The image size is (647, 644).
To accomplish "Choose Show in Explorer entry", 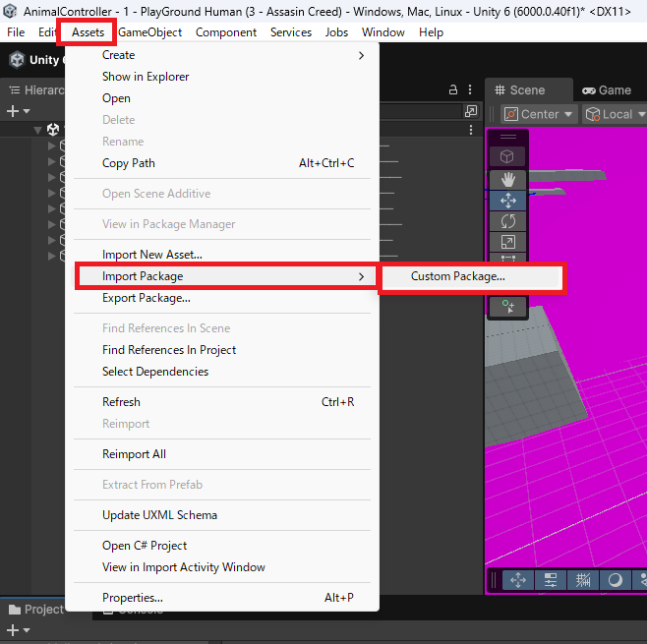I will (222, 77).
